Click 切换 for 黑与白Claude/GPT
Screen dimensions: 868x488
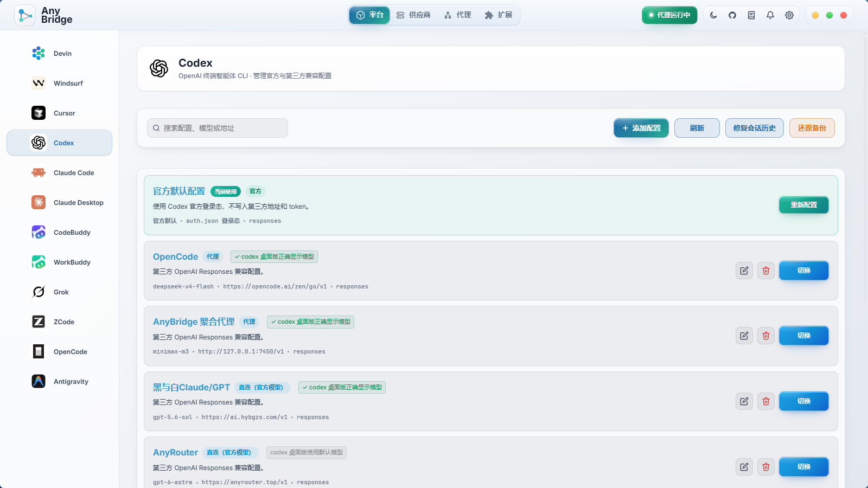coord(804,401)
